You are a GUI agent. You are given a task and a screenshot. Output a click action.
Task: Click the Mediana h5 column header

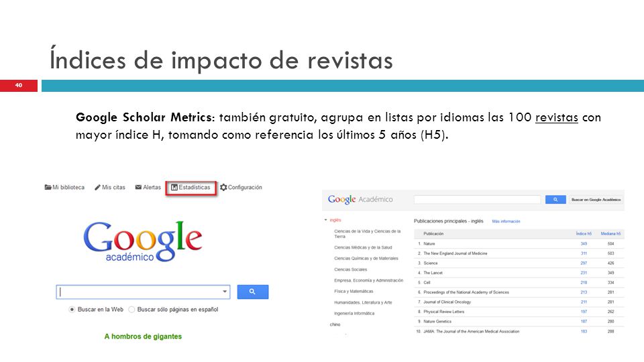(x=610, y=233)
